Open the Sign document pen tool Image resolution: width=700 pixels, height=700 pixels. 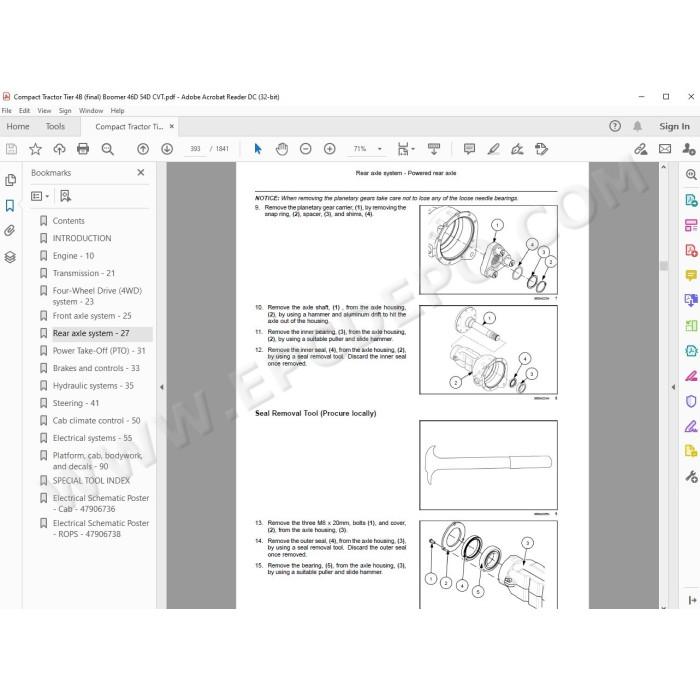(x=517, y=149)
